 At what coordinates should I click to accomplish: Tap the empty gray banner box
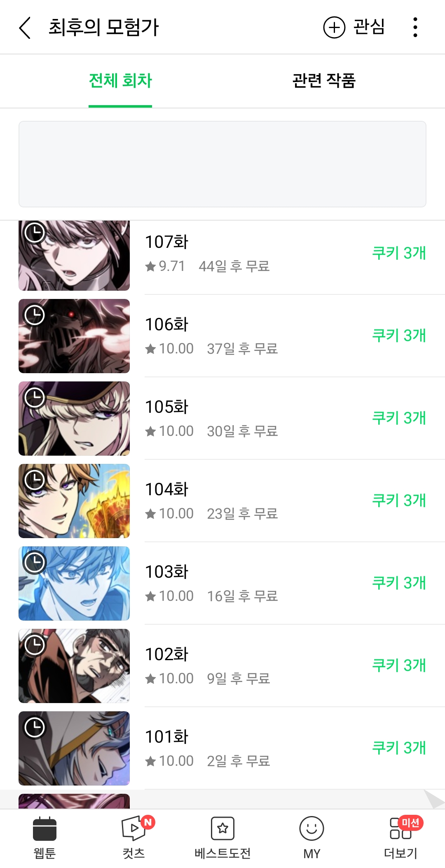[222, 164]
